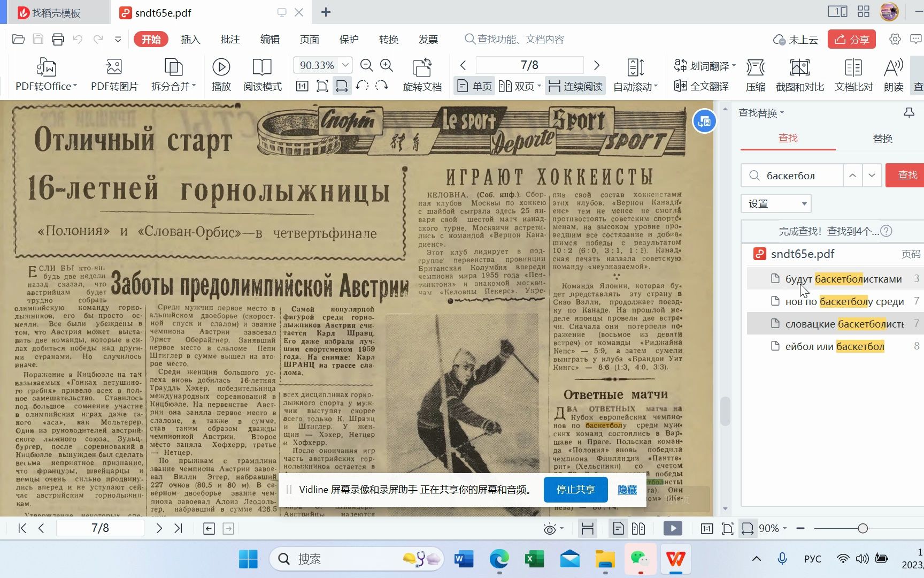Image resolution: width=924 pixels, height=578 pixels.
Task: Jump to last page in status bar
Action: tap(178, 529)
